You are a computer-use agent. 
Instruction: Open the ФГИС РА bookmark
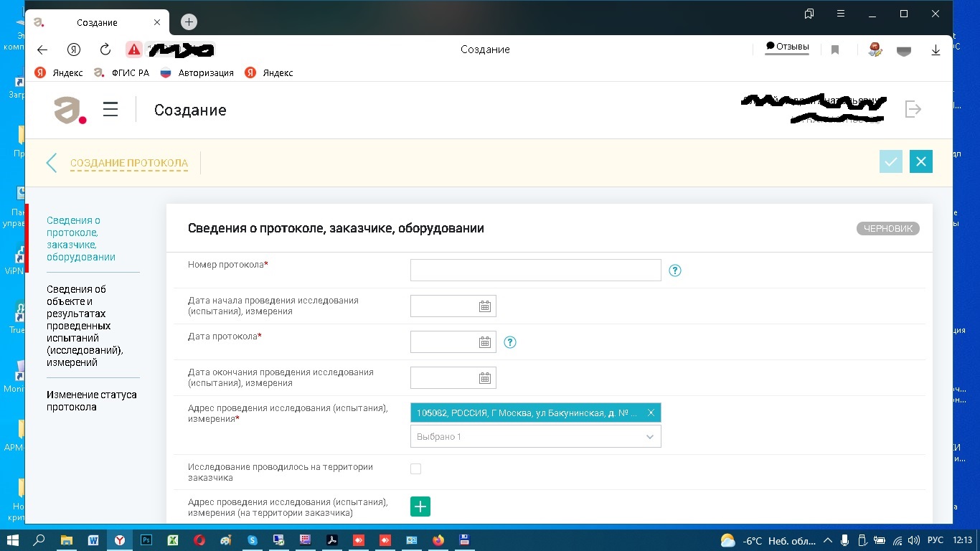coord(121,72)
